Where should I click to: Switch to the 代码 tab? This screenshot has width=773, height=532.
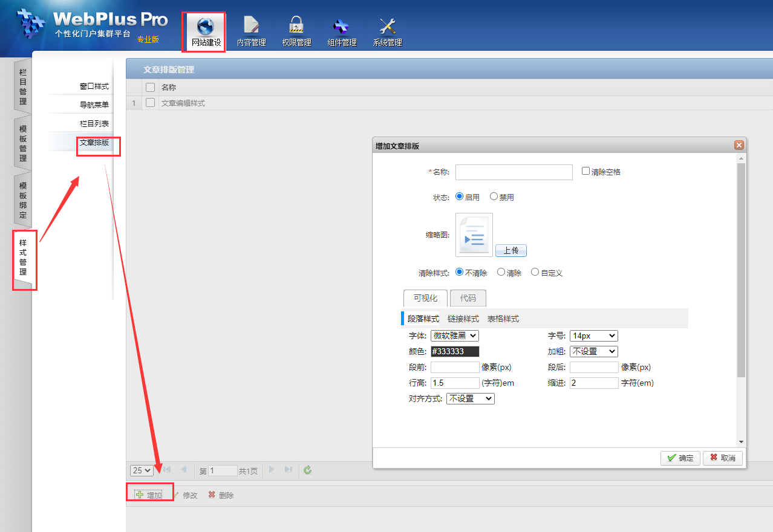468,298
